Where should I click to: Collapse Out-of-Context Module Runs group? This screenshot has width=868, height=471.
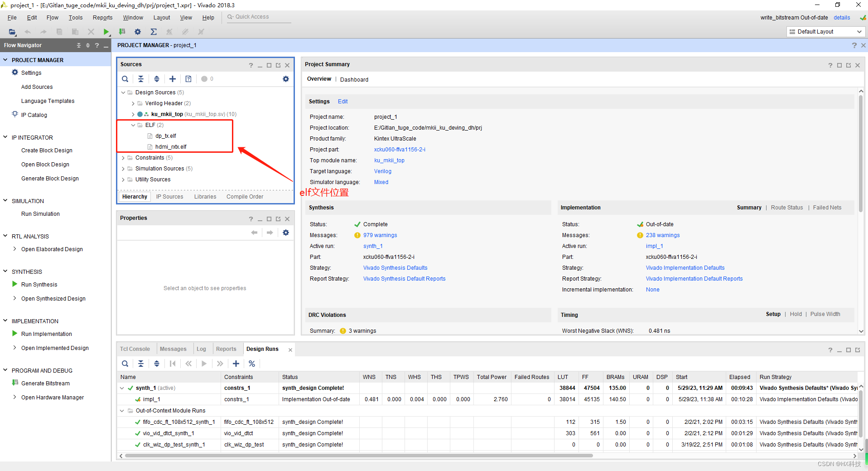(122, 411)
